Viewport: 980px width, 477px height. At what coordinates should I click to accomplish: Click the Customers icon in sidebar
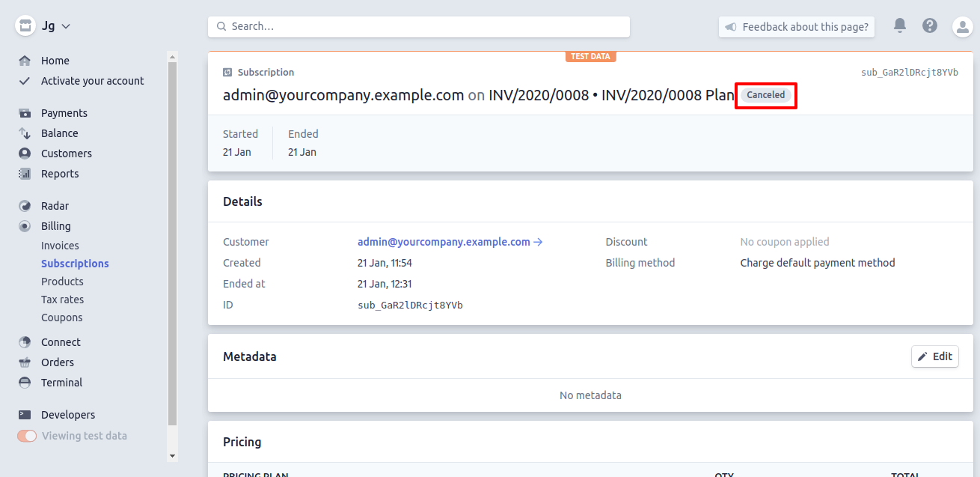(x=25, y=154)
